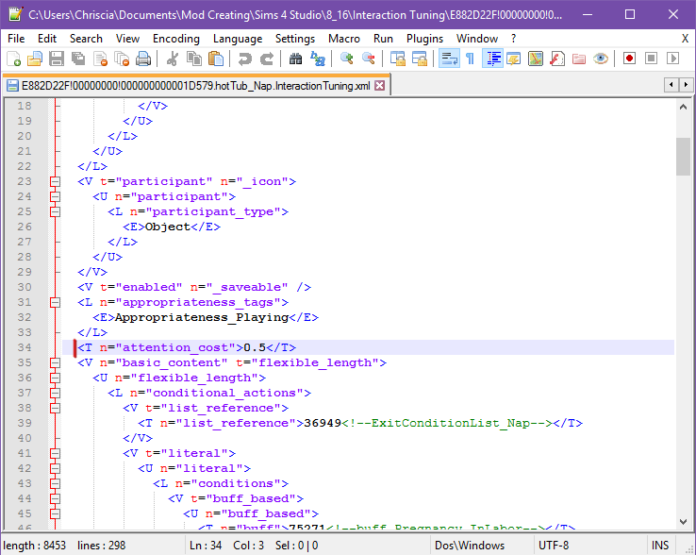Click the Cut scissors icon
Viewport: 696px width, 555px height.
[x=172, y=59]
